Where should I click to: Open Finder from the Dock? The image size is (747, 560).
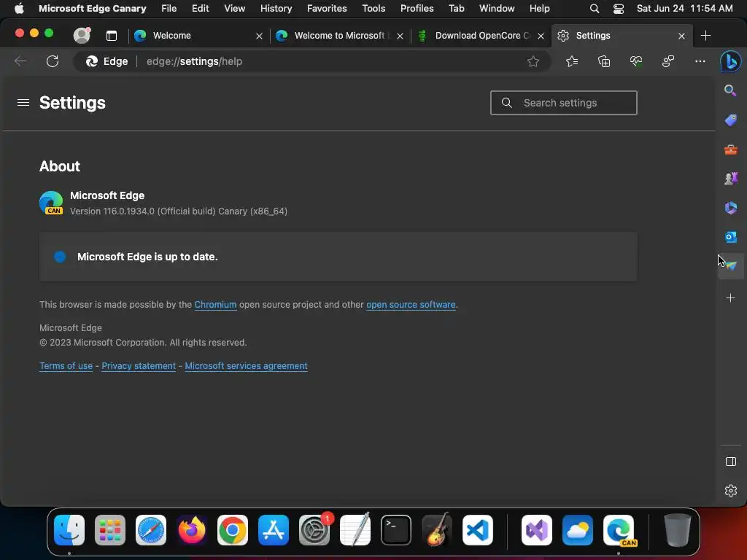point(69,530)
